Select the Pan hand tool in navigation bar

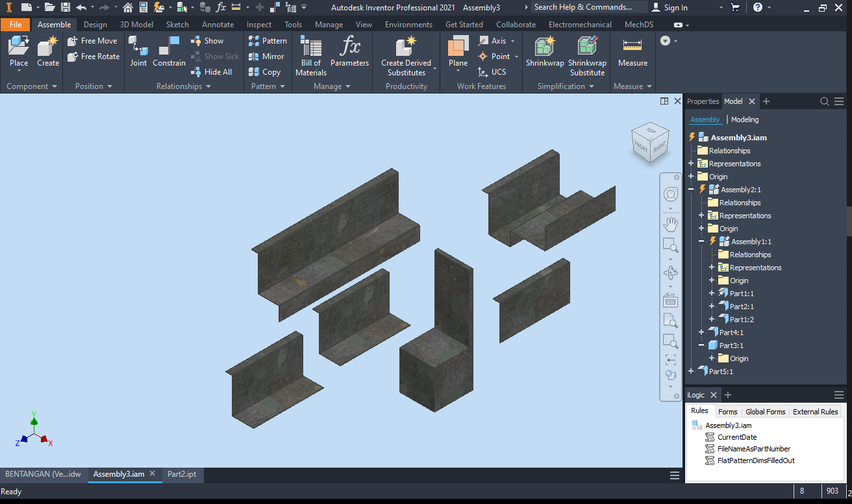pos(671,224)
